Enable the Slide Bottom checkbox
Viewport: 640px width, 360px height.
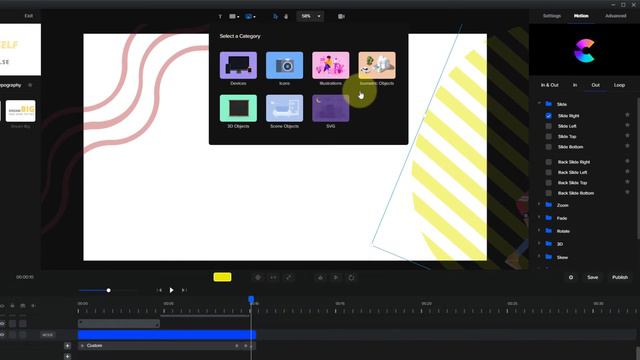(549, 147)
